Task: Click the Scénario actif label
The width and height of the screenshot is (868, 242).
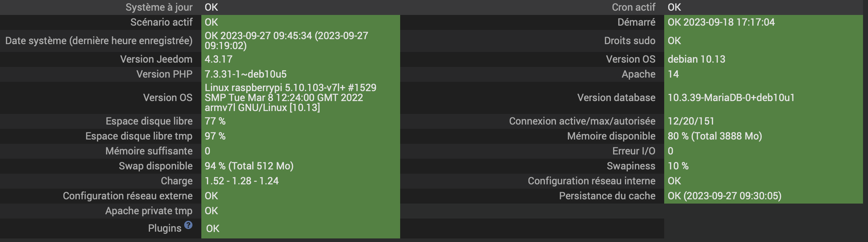Action: coord(161,22)
